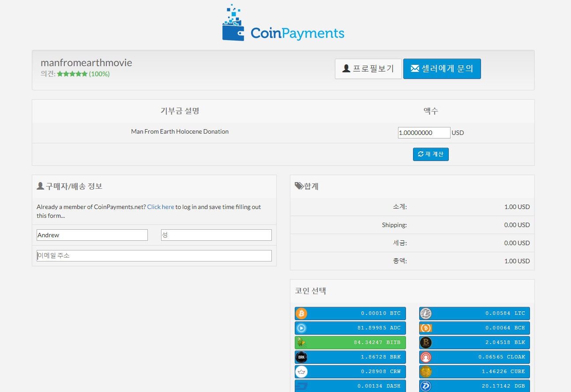The image size is (571, 392).
Task: Select Bitcoin BTC coin icon
Action: pyautogui.click(x=301, y=314)
